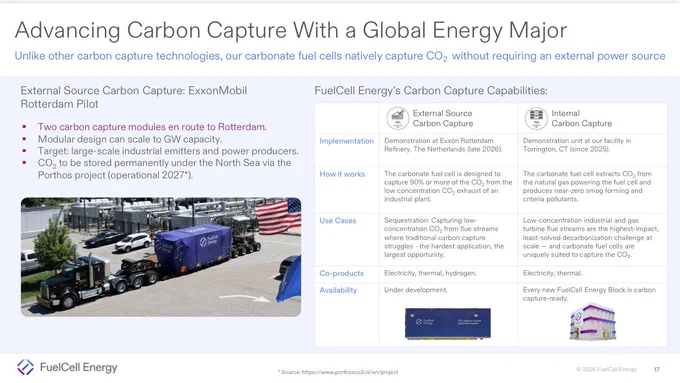Click the blue carbon capture module image
Image resolution: width=680 pixels, height=383 pixels.
coord(448,323)
